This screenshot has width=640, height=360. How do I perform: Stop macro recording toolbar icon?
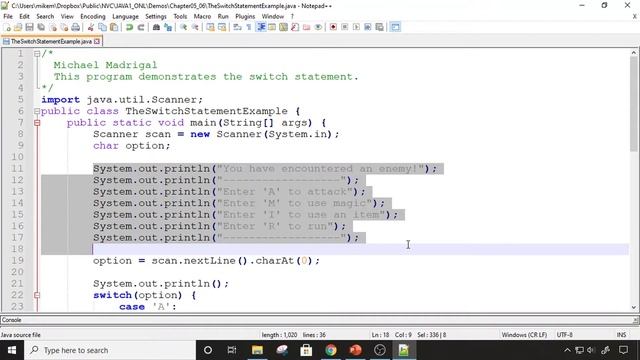click(x=344, y=27)
